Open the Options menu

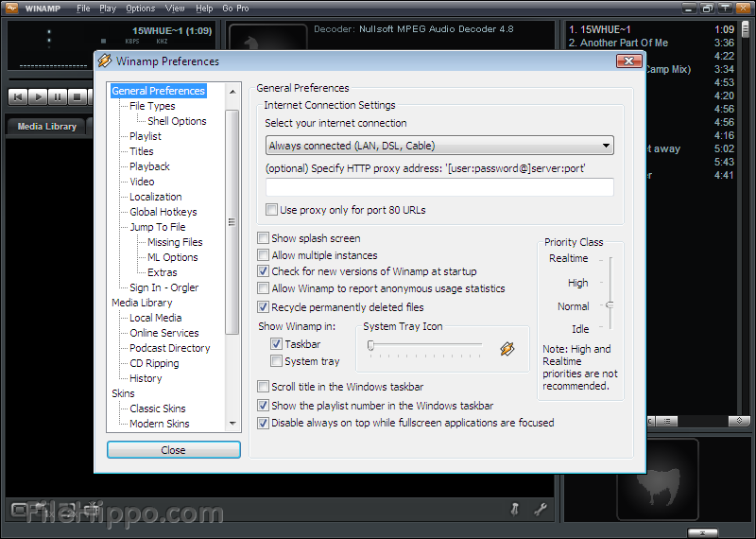click(x=140, y=9)
